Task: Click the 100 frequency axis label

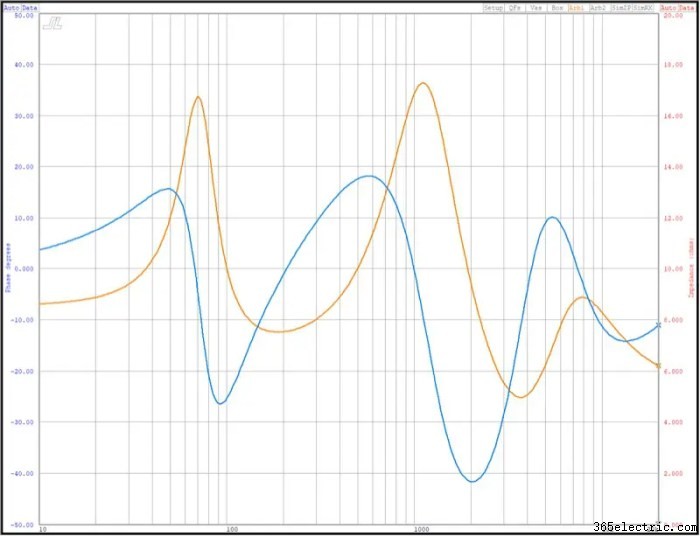Action: [231, 530]
